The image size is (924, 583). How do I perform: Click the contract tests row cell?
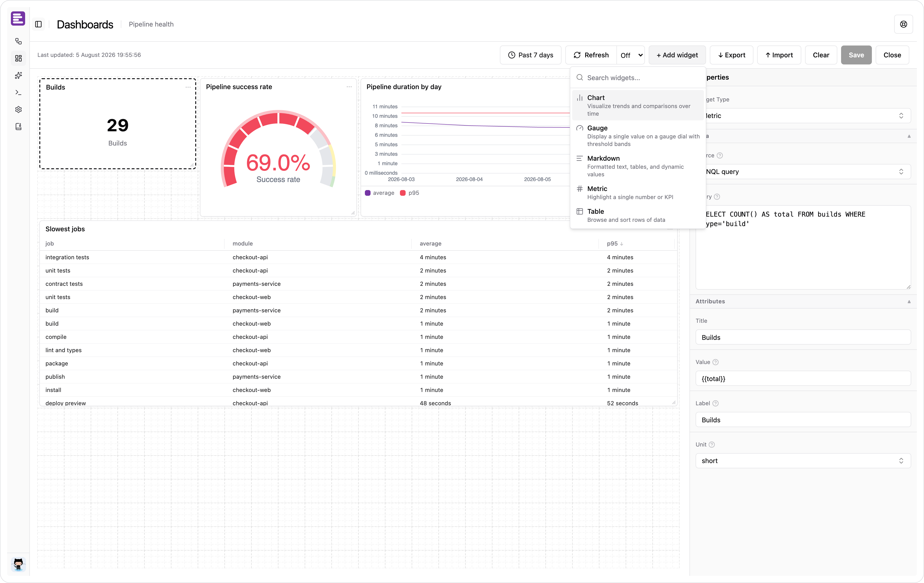[x=64, y=284]
